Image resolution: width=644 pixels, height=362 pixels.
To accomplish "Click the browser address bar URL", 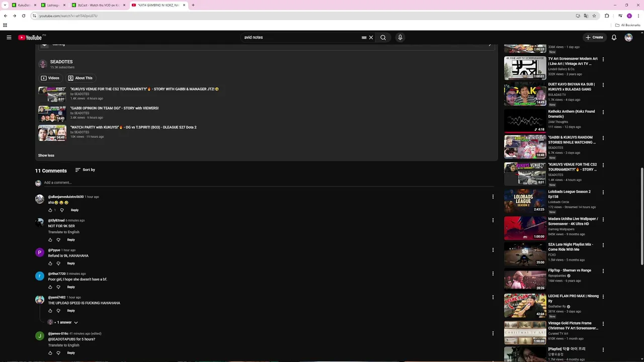I will pos(68,16).
